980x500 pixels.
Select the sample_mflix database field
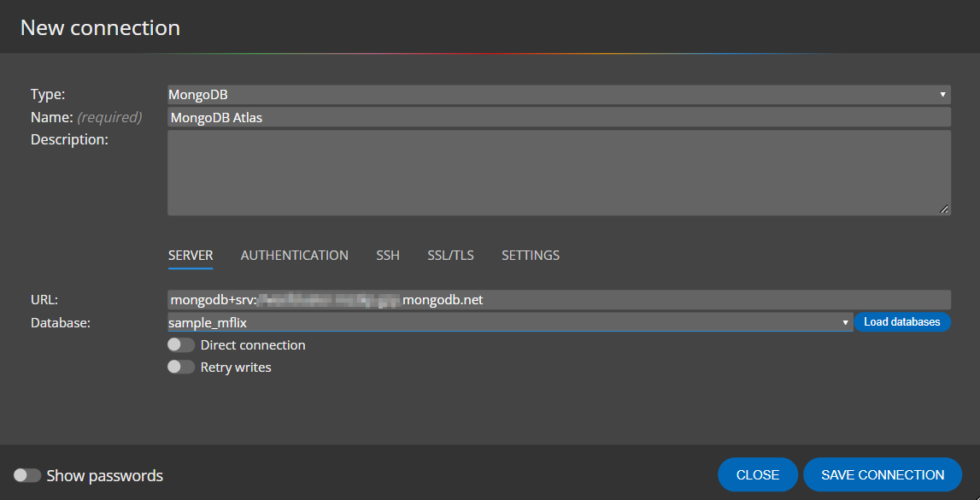504,322
